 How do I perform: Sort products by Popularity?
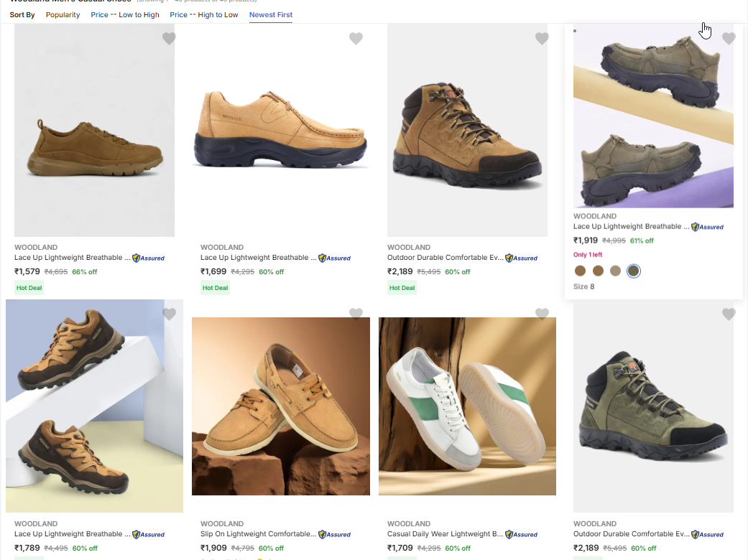pos(63,14)
